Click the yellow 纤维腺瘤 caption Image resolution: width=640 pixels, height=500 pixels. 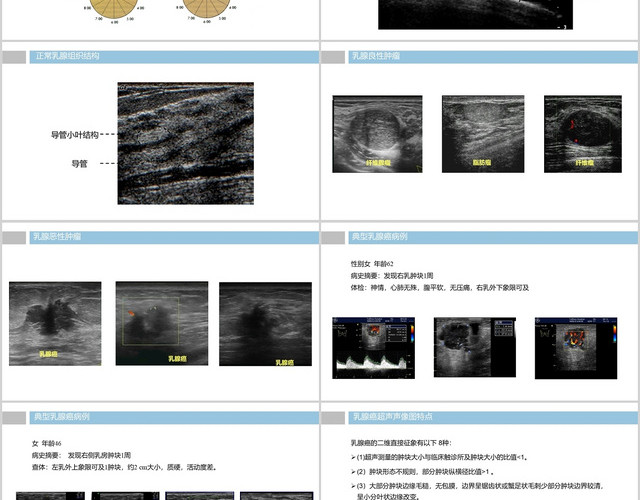(x=378, y=162)
